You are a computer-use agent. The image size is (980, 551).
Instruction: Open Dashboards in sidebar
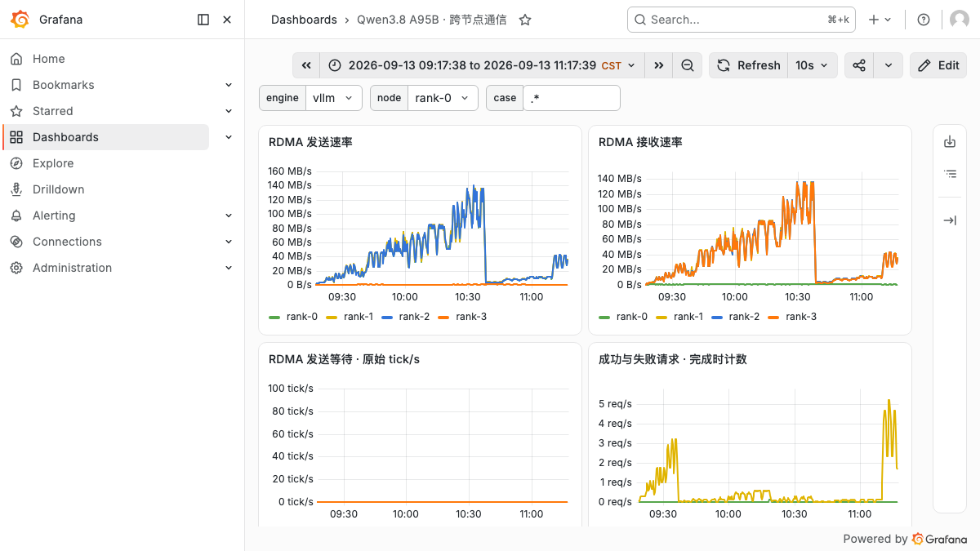106,137
